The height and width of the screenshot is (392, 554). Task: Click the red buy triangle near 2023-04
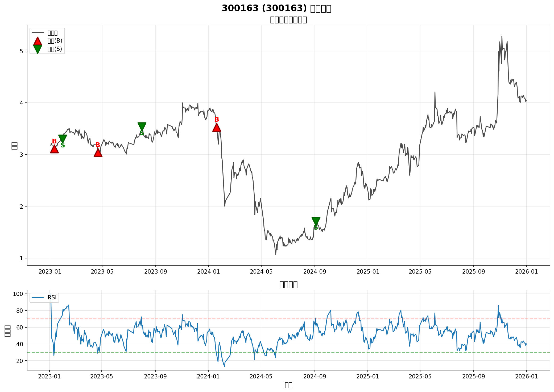pyautogui.click(x=98, y=153)
